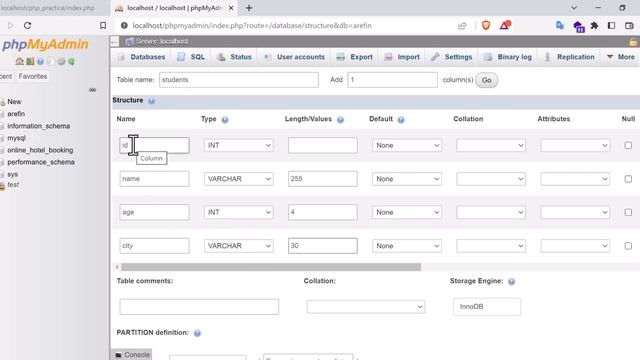This screenshot has width=640, height=360.
Task: Open the browser extensions puzzle icon
Action: 594,25
